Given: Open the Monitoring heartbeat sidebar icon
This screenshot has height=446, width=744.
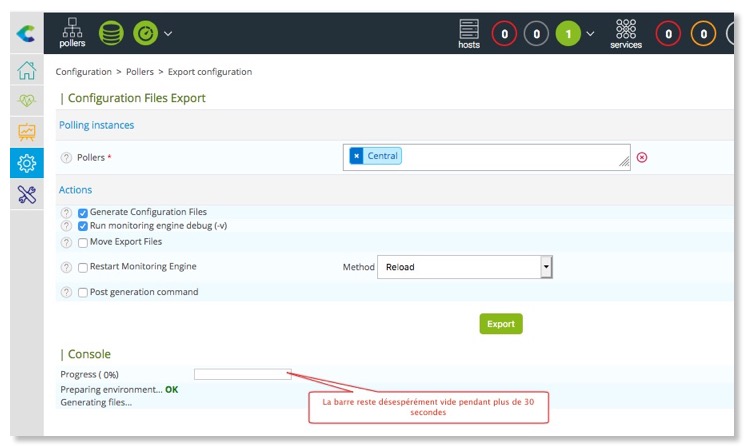Looking at the screenshot, I should pyautogui.click(x=26, y=101).
